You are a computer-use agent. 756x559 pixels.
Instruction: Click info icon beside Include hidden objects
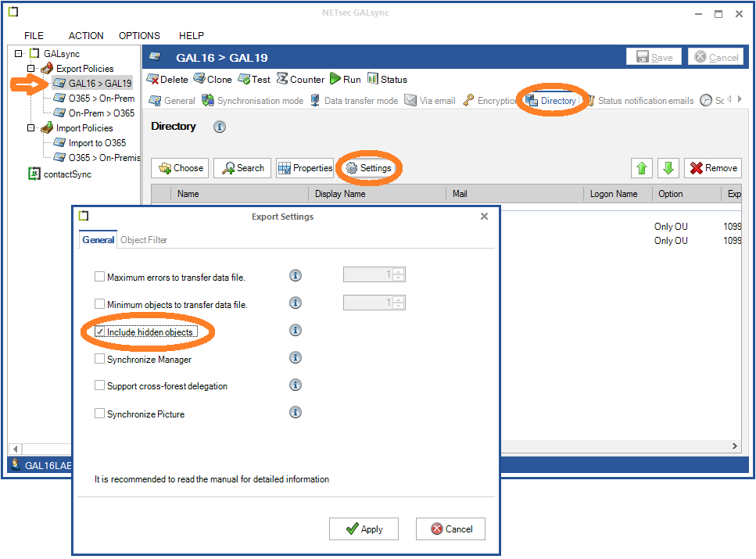click(295, 331)
